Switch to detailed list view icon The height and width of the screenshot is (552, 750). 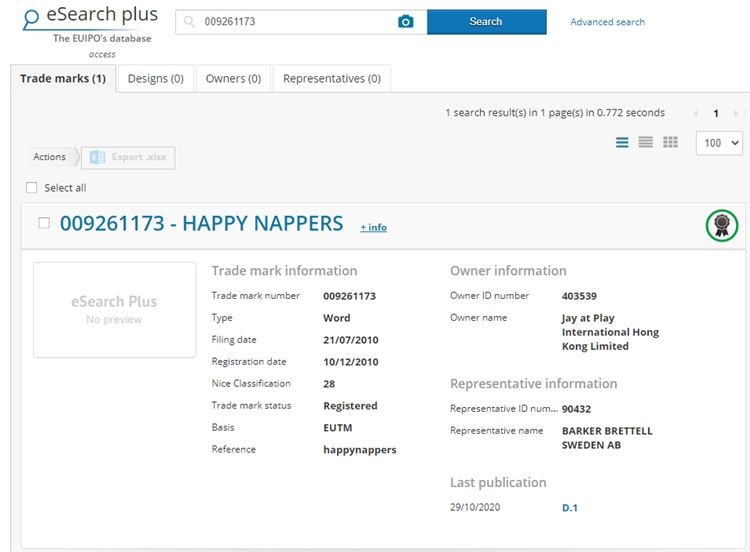pyautogui.click(x=622, y=143)
